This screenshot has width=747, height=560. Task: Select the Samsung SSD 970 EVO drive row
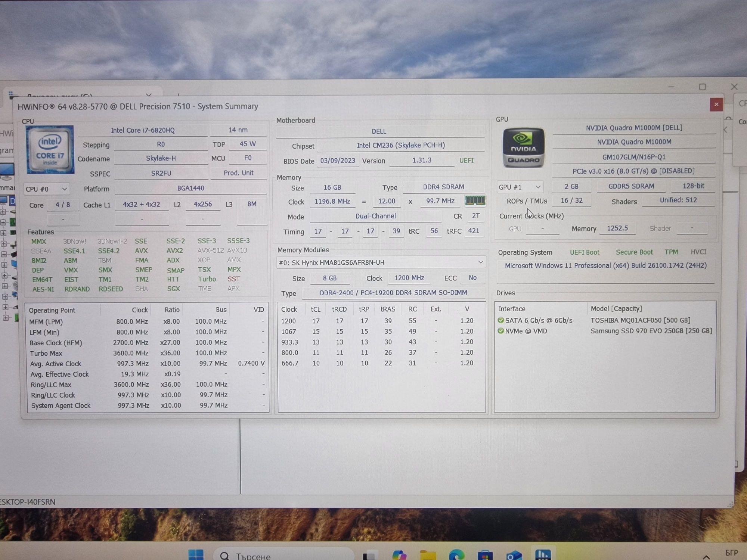(605, 331)
